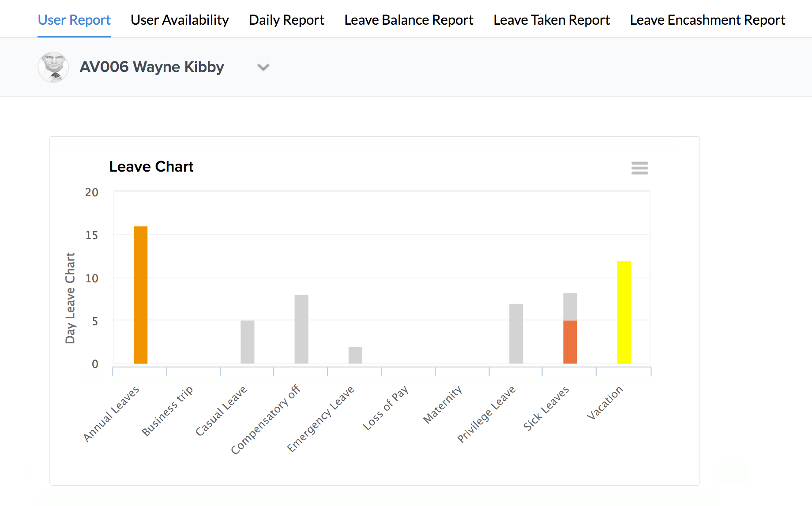Select the grey Casual Leave bar

click(x=247, y=342)
